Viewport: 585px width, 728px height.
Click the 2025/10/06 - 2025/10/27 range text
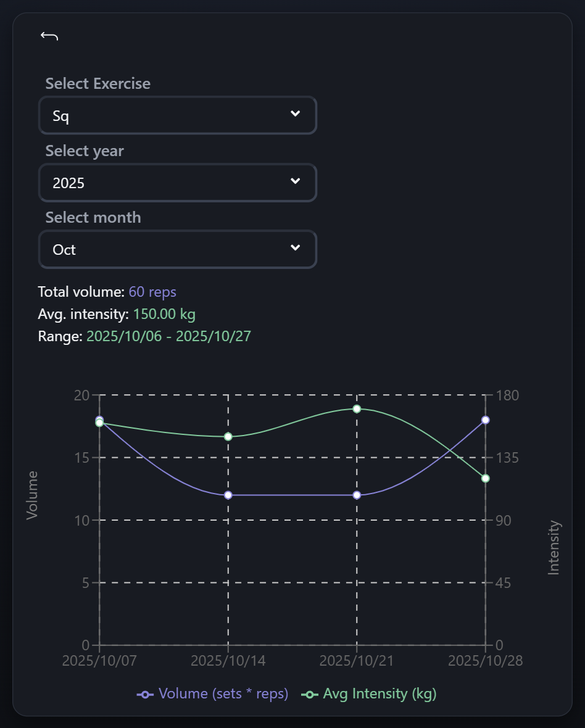(x=168, y=336)
